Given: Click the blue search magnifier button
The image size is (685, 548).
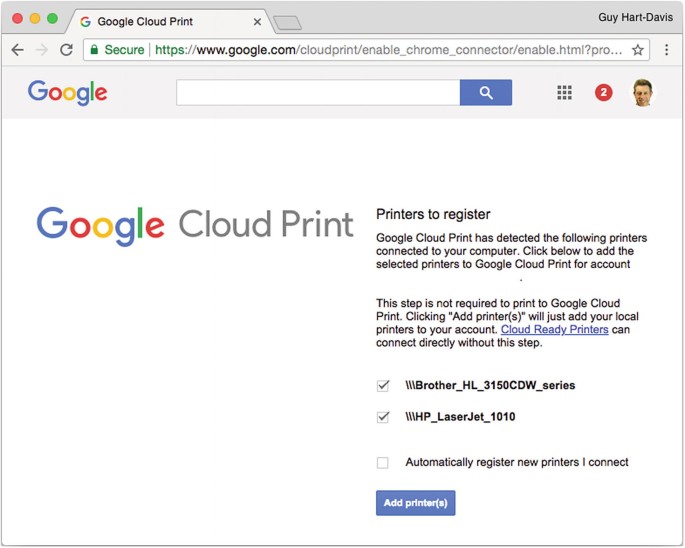Looking at the screenshot, I should tap(486, 93).
